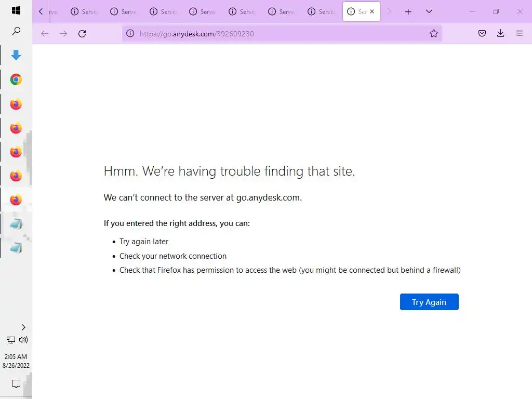Minimize the Firefox window
Screen dimensions: 532x399
pyautogui.click(x=472, y=11)
